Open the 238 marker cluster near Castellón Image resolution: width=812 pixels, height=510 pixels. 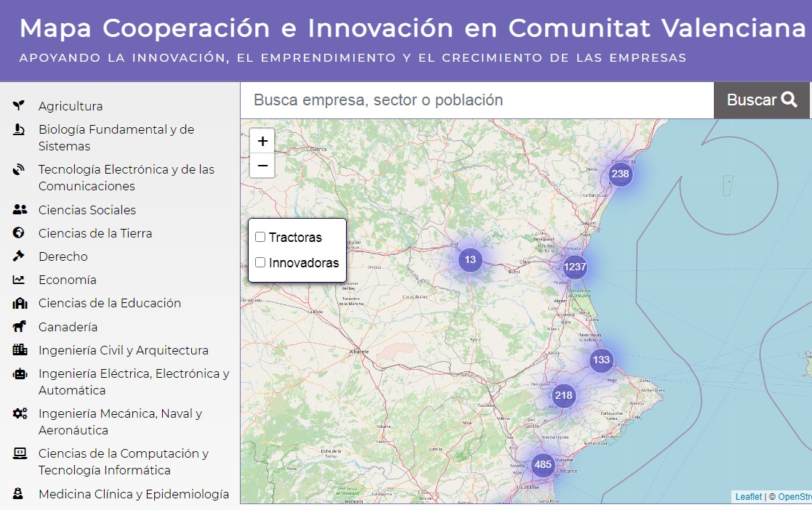[619, 174]
